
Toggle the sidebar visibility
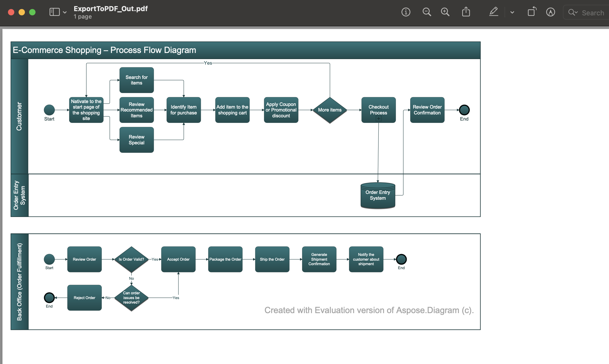click(x=54, y=12)
